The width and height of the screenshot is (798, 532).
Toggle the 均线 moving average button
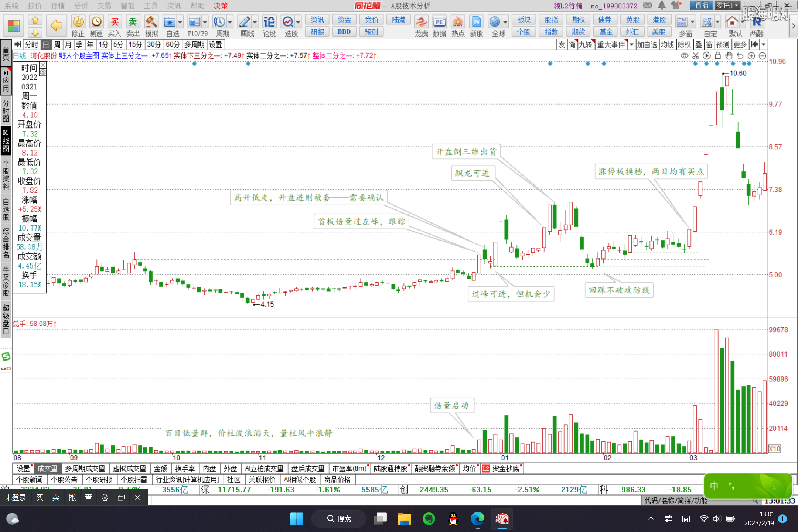[x=667, y=45]
